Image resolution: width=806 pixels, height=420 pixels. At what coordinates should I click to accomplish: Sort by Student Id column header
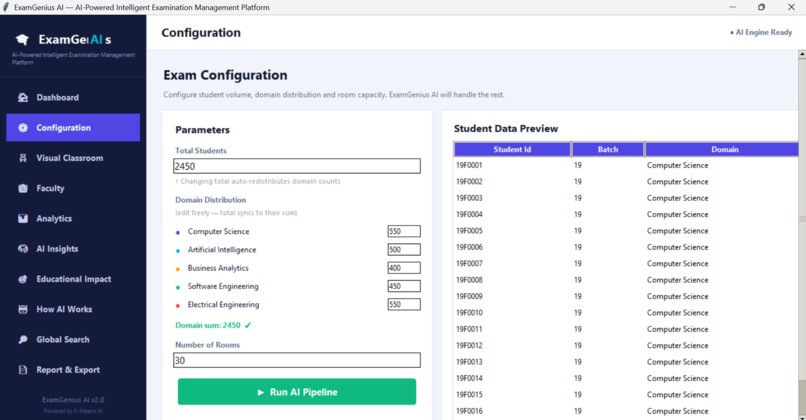(512, 149)
